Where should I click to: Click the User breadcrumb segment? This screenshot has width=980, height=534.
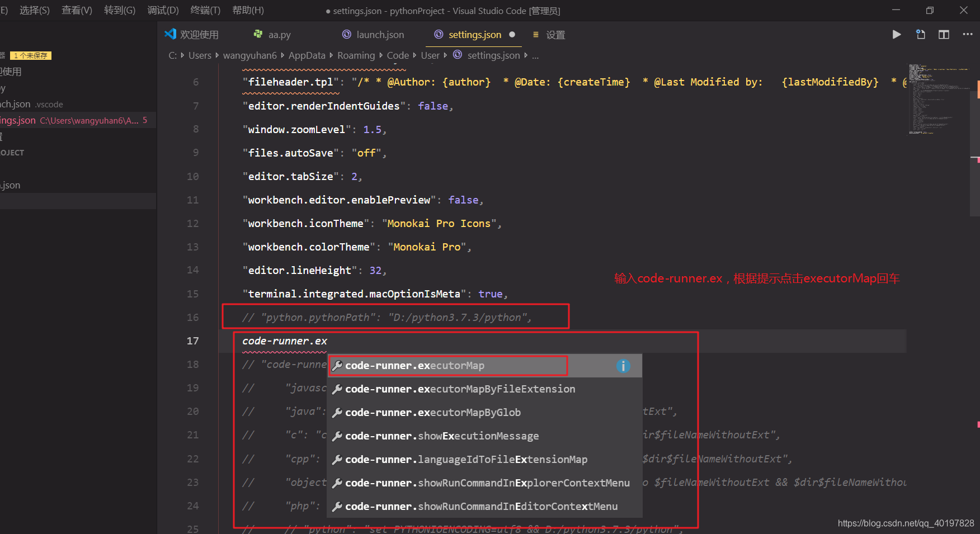pyautogui.click(x=430, y=55)
